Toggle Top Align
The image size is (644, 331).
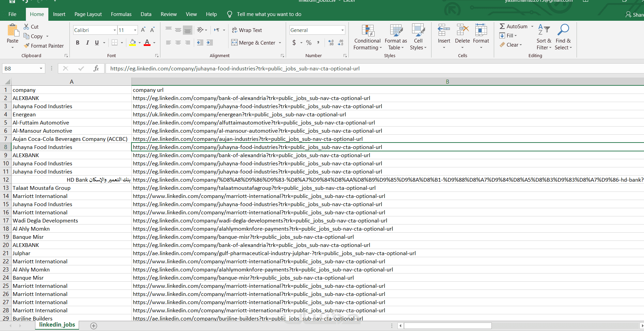click(168, 30)
